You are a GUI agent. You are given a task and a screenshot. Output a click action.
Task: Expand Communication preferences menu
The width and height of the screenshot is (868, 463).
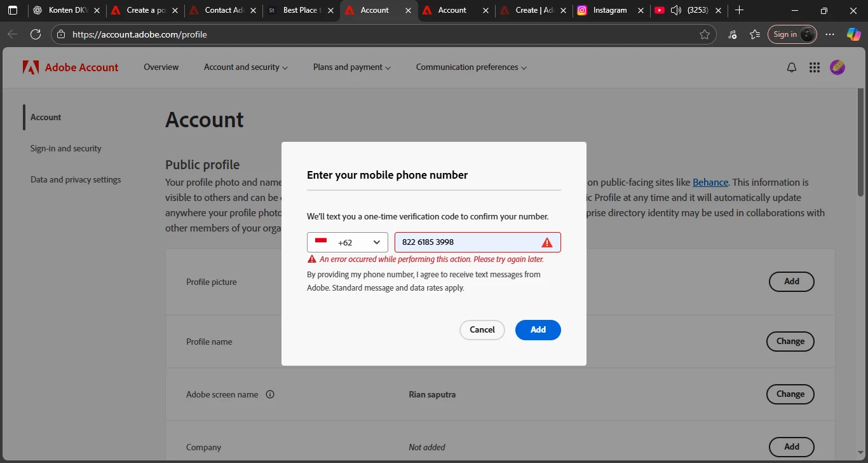[471, 67]
